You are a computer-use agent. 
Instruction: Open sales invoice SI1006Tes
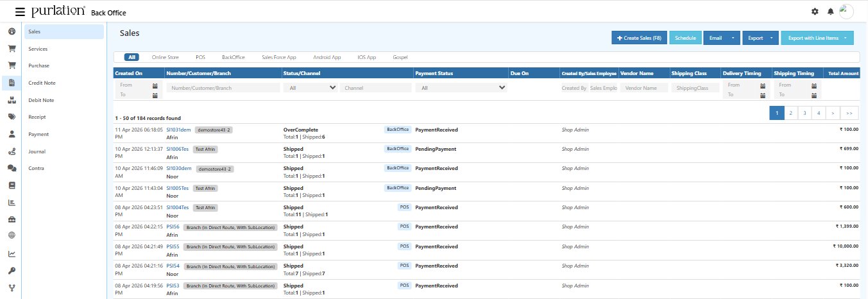click(x=178, y=149)
